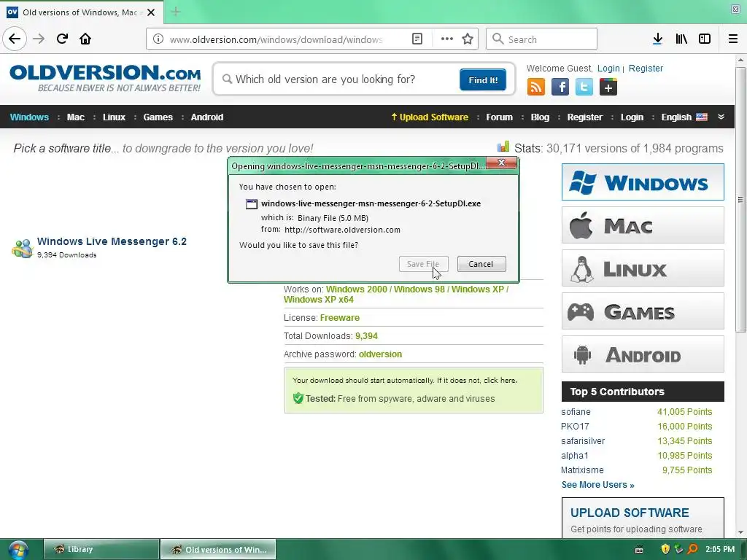Open a new browser tab with plus
The height and width of the screenshot is (560, 747).
(x=175, y=12)
